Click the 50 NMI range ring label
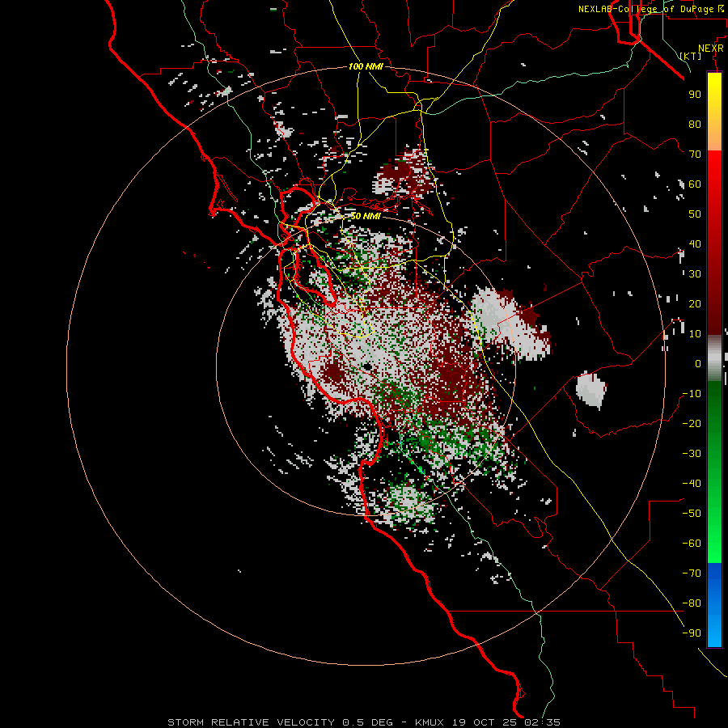 click(366, 216)
